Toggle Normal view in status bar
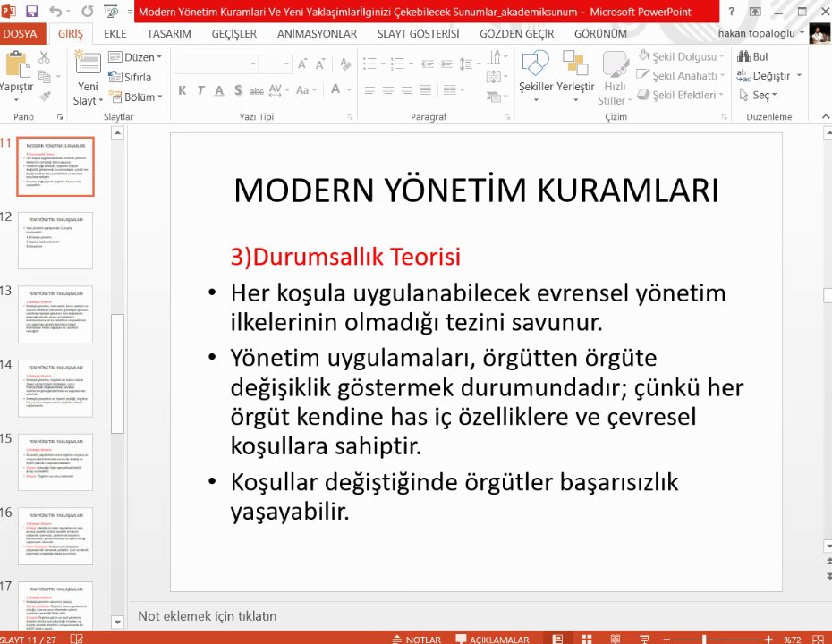832x644 pixels. tap(557, 639)
